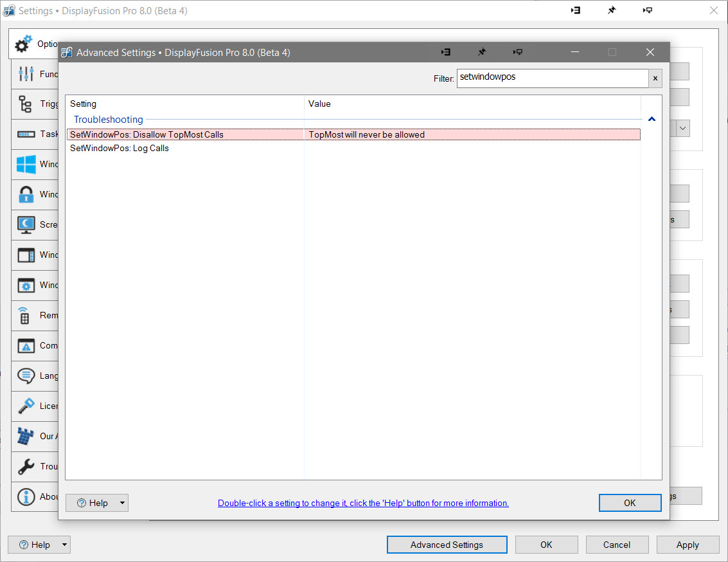The image size is (728, 562).
Task: Click the Apply button in Settings window
Action: coord(687,545)
